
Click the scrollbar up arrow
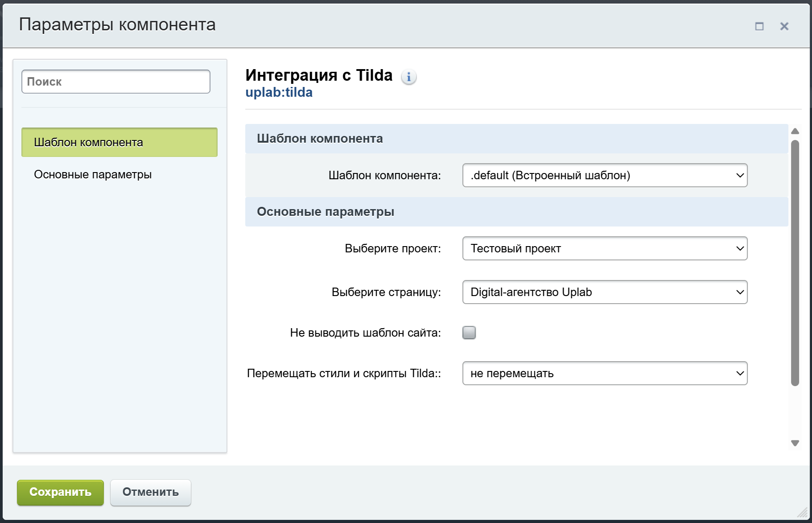click(795, 131)
